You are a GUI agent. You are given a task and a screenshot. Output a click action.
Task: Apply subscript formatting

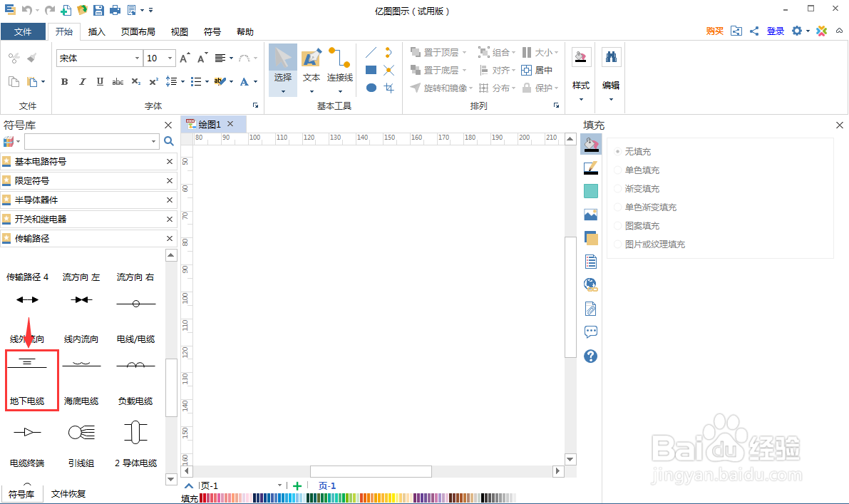point(136,82)
